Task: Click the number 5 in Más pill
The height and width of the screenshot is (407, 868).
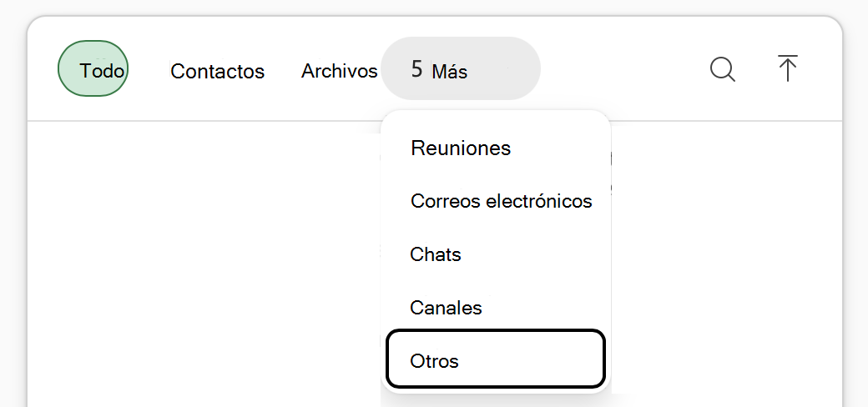Action: (416, 69)
